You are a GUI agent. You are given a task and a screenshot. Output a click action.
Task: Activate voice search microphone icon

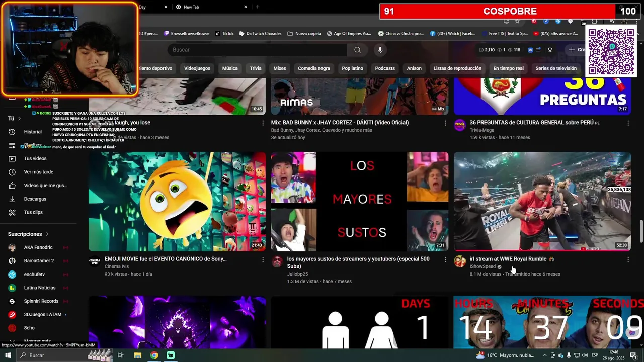(x=380, y=50)
